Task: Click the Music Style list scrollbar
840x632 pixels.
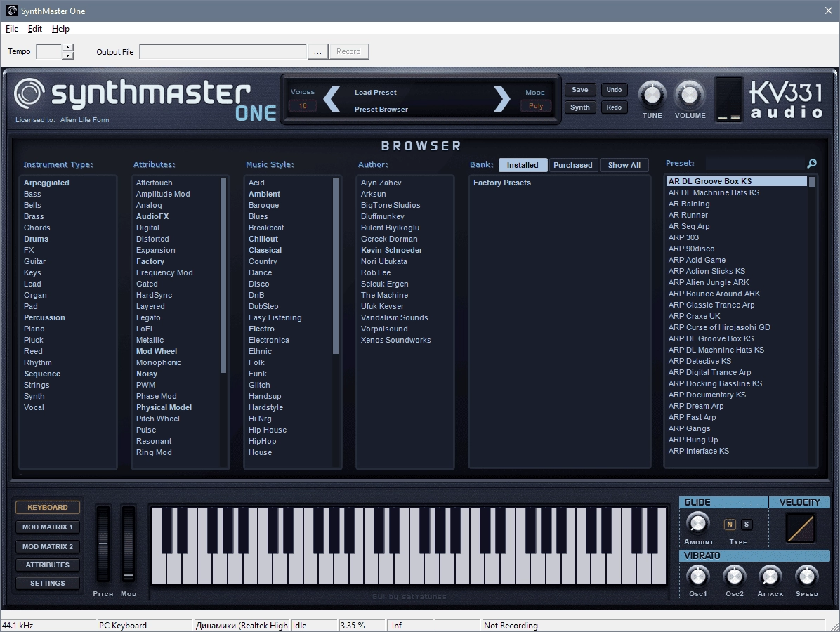Action: pyautogui.click(x=336, y=266)
